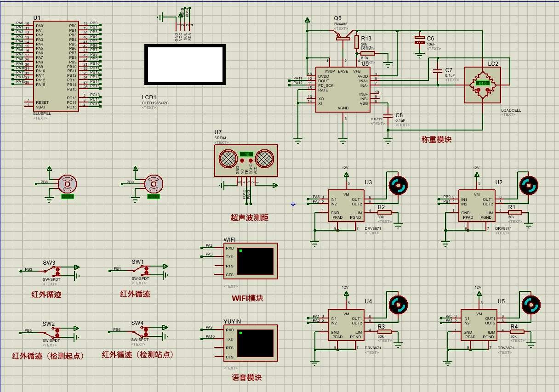Select the U9 HX711 amplifier chip
The width and height of the screenshot is (559, 392).
(x=342, y=90)
